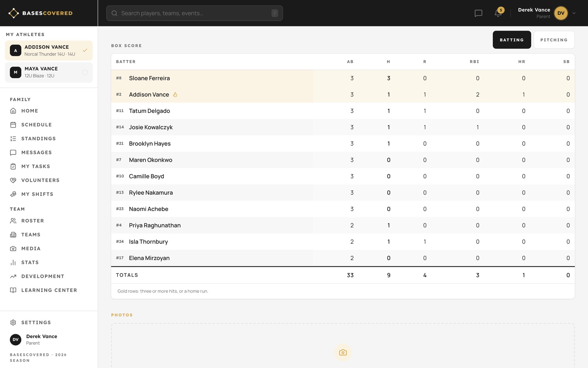Screen dimensions: 588x368
Task: Click the Totals row label
Action: point(127,275)
